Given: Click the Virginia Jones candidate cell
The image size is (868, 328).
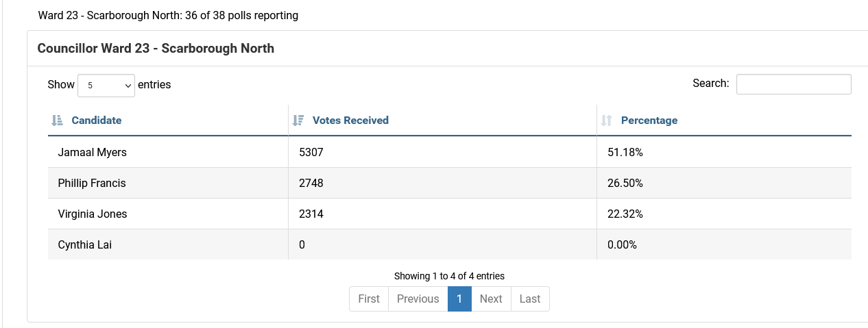Looking at the screenshot, I should pyautogui.click(x=93, y=214).
